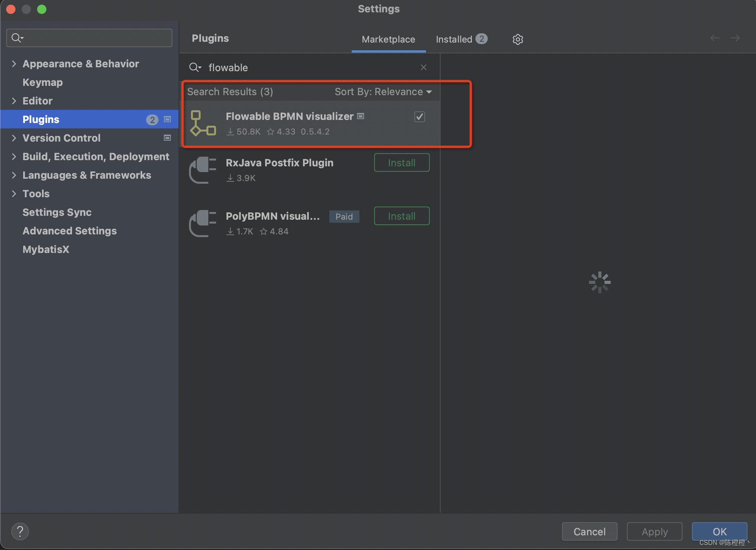Screen dimensions: 756x550
Task: Click the Installed count badge
Action: [482, 39]
